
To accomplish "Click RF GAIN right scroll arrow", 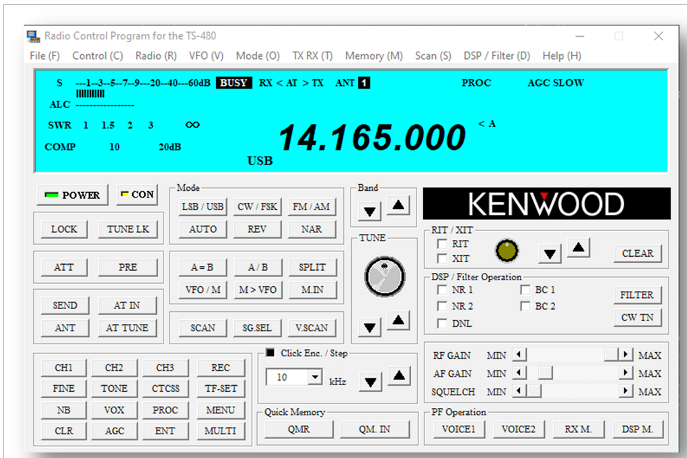I will coord(626,354).
